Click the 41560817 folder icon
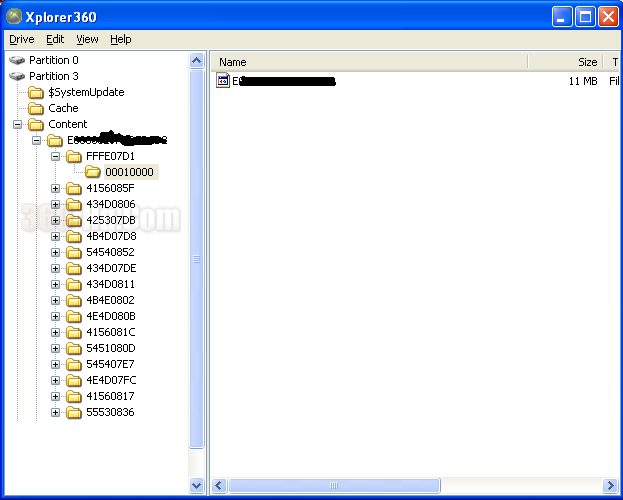Screen dimensions: 623x500 pos(74,396)
